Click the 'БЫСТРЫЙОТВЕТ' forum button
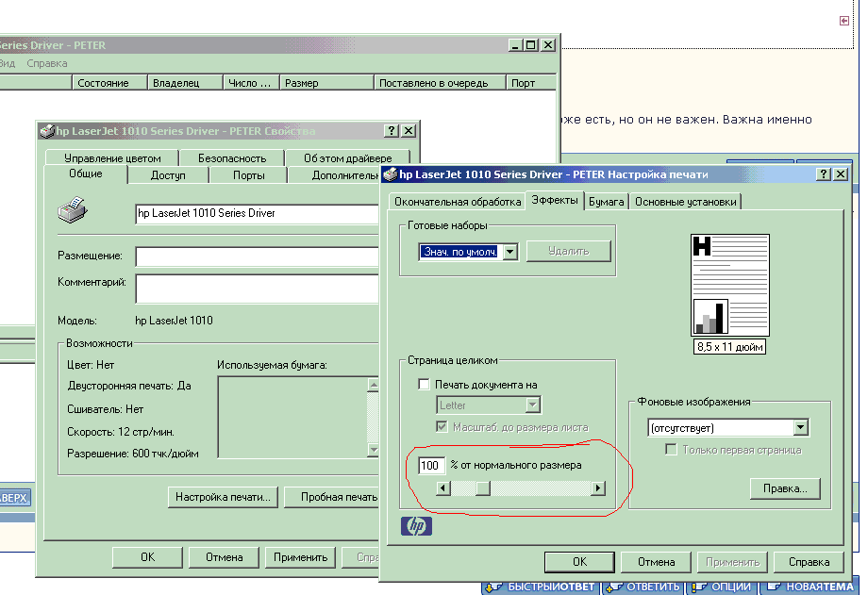 (x=542, y=587)
